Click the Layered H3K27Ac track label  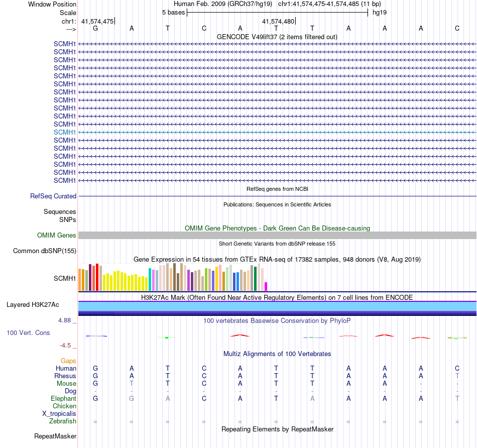(x=33, y=305)
